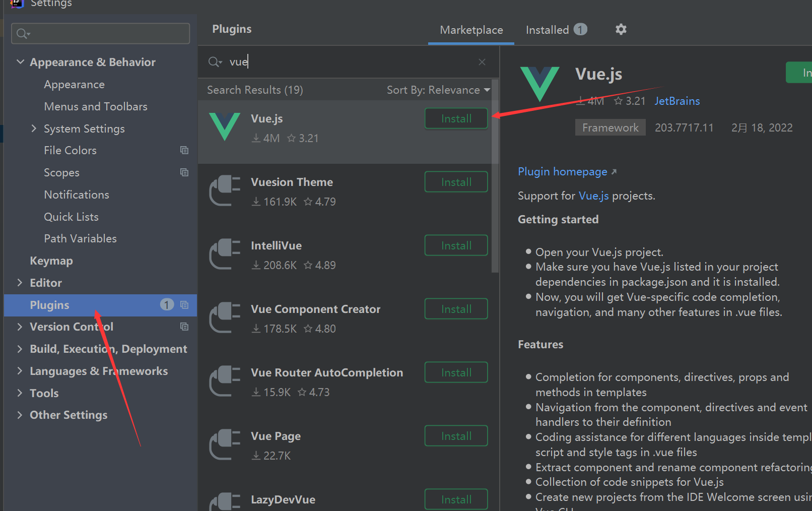Open Notifications settings
The width and height of the screenshot is (812, 511).
[77, 195]
